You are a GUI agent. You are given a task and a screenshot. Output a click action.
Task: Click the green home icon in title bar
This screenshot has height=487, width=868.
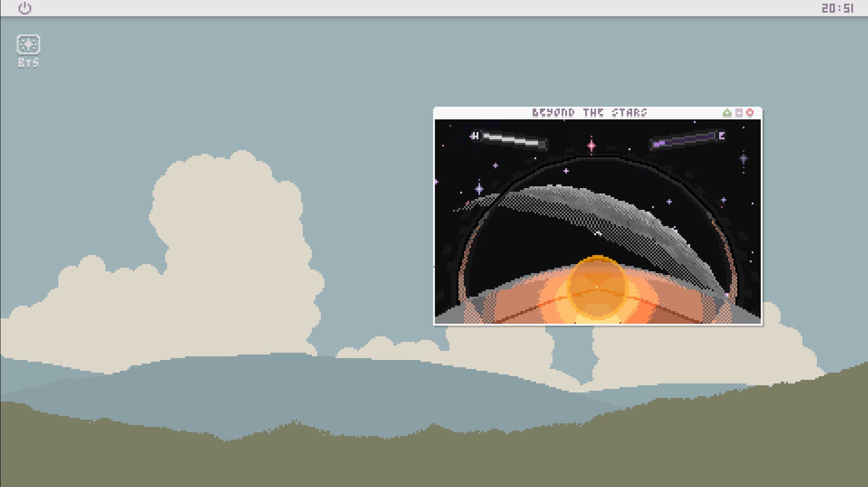coord(727,113)
